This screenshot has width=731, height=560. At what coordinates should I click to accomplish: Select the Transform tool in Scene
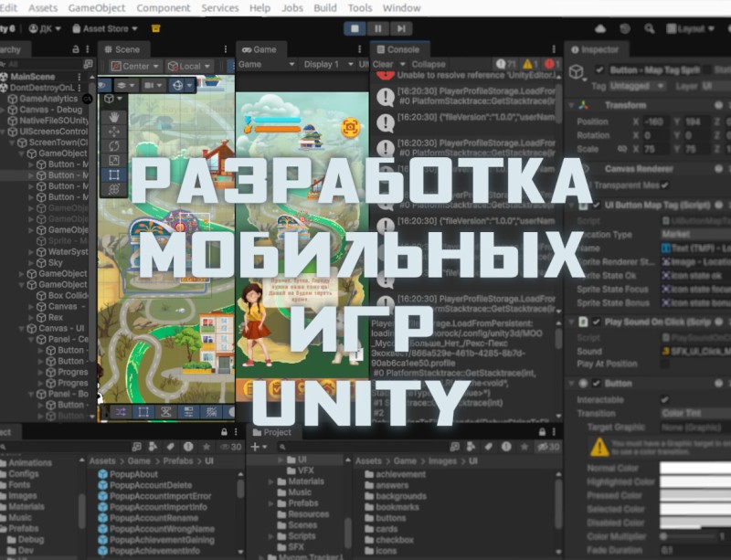coord(113,189)
